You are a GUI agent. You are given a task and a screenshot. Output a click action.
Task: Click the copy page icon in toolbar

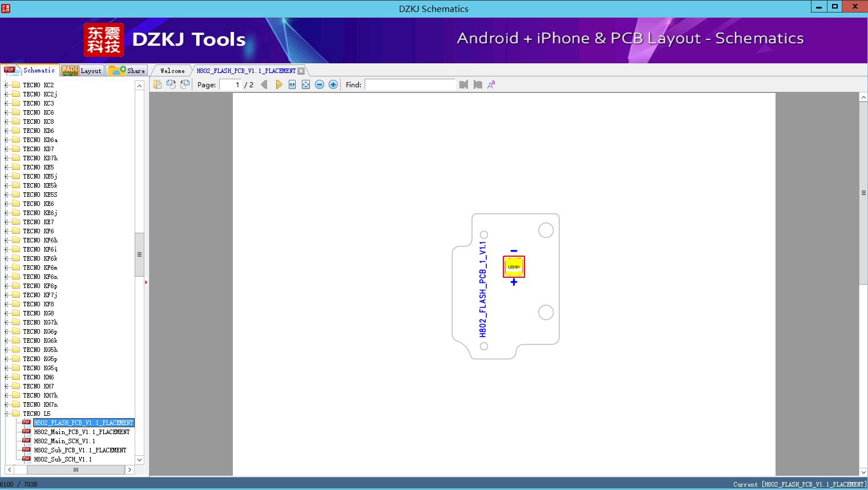pos(157,84)
